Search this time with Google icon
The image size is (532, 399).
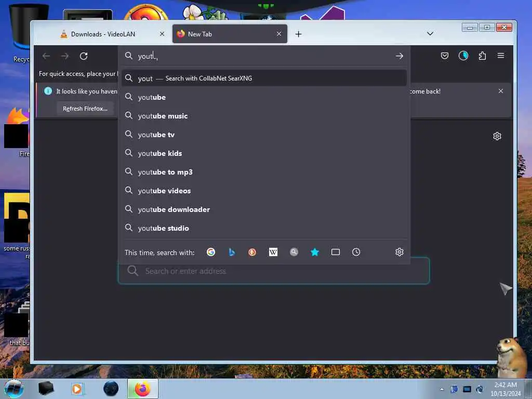coord(211,252)
